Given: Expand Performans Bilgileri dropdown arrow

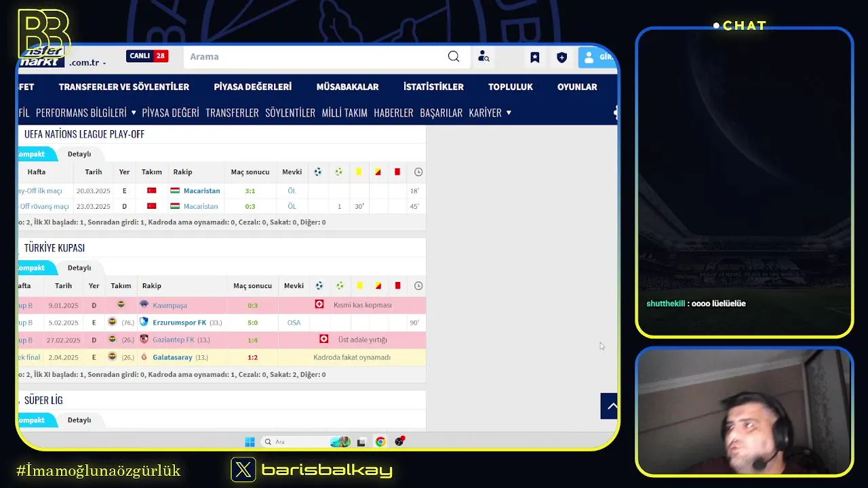Looking at the screenshot, I should (134, 113).
